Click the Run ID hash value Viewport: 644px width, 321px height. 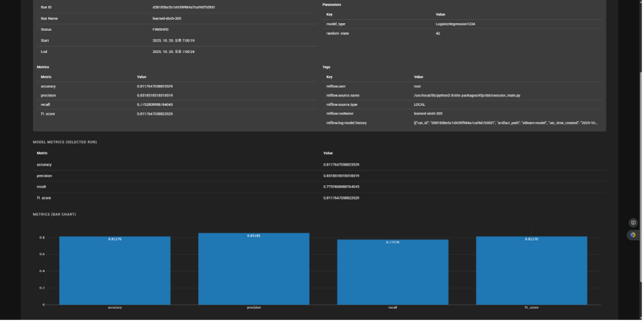coord(184,7)
